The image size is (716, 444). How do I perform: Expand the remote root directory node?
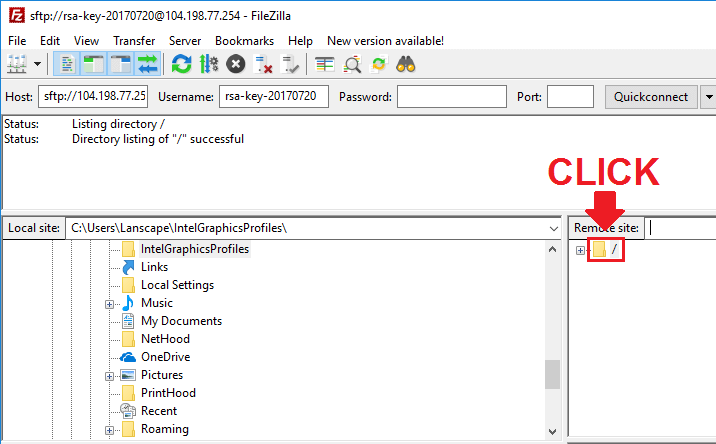coord(580,250)
